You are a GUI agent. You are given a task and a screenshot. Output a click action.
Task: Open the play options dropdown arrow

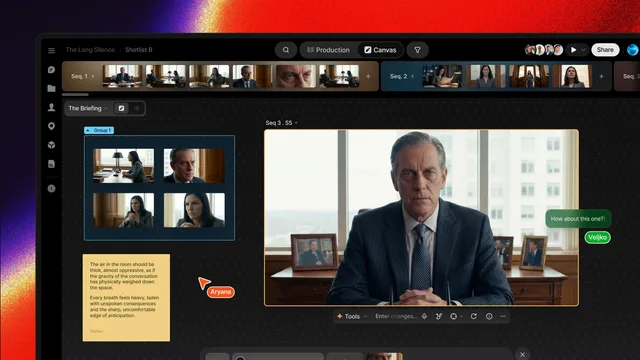click(583, 50)
